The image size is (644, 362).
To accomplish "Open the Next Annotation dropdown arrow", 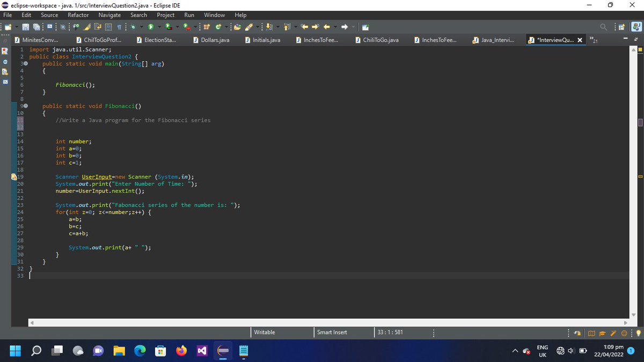I will pos(277,27).
